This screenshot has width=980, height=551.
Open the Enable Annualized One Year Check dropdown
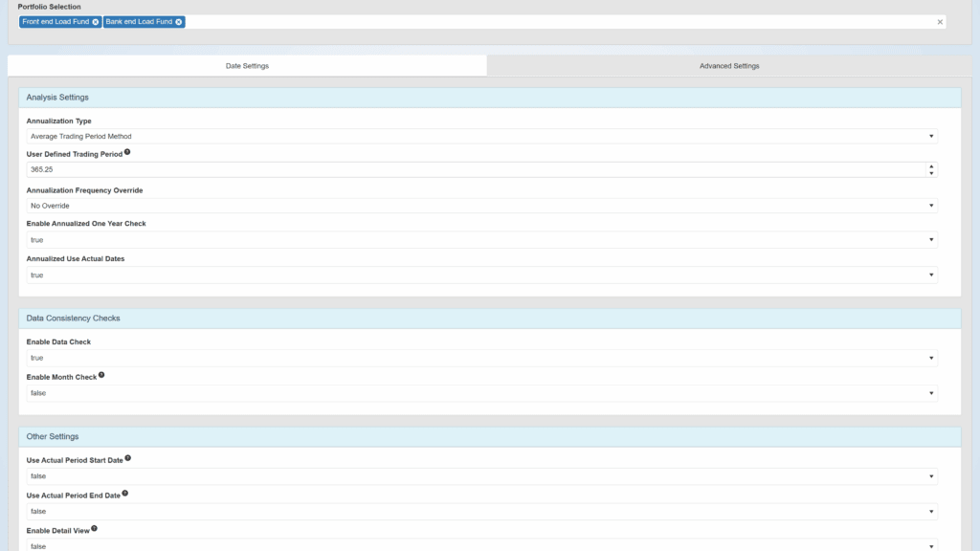[x=481, y=240]
